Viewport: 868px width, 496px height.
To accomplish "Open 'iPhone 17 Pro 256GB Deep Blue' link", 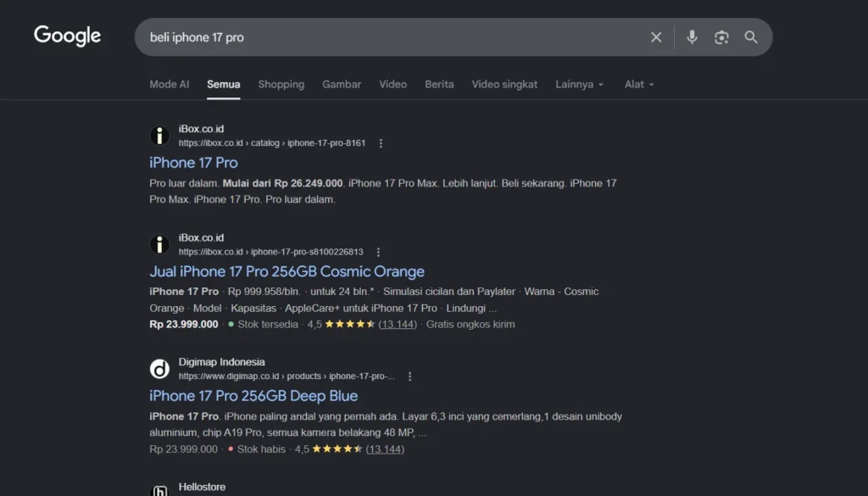I will [x=253, y=396].
